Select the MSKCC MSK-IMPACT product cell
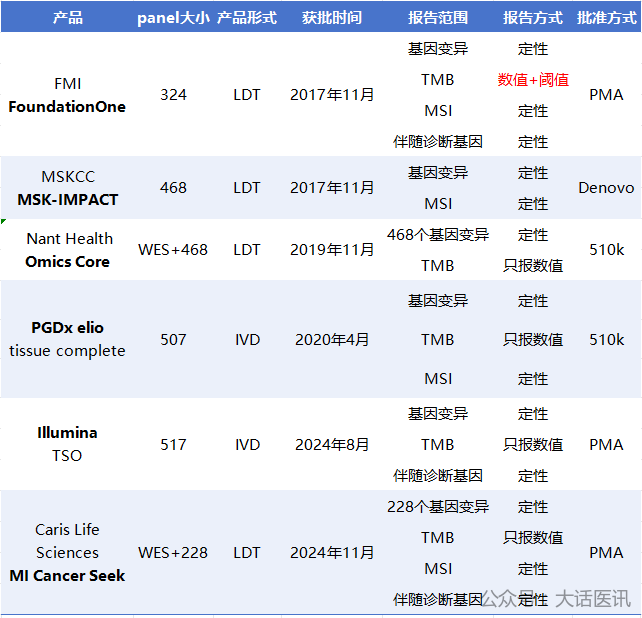The width and height of the screenshot is (642, 618). [68, 188]
